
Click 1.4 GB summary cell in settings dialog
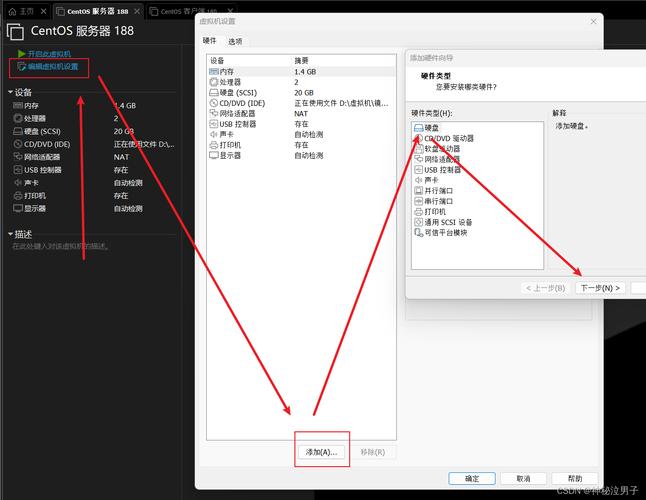click(x=305, y=72)
